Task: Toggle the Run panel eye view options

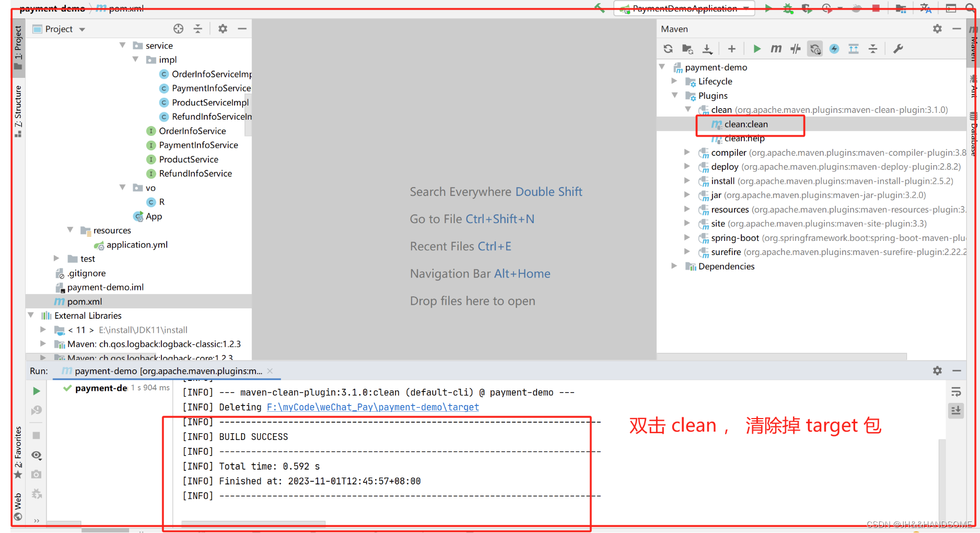Action: click(x=36, y=455)
